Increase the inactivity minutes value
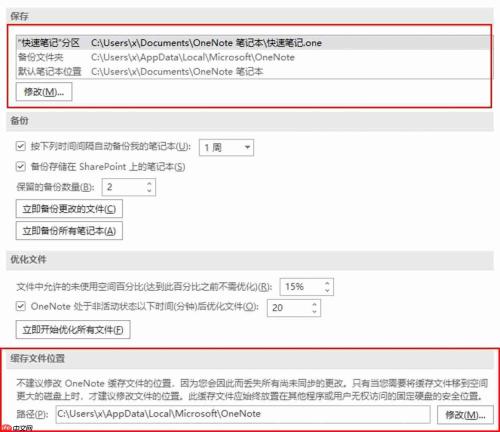This screenshot has height=432, width=500. click(314, 304)
